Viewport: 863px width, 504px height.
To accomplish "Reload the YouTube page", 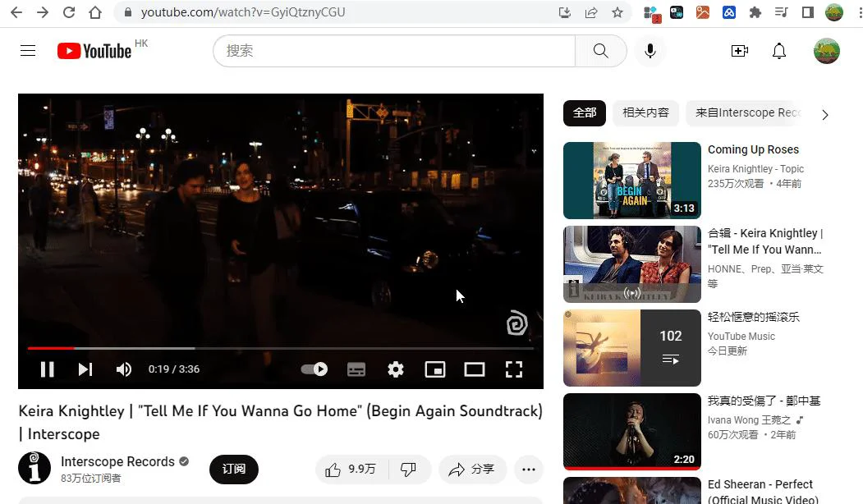I will [69, 12].
